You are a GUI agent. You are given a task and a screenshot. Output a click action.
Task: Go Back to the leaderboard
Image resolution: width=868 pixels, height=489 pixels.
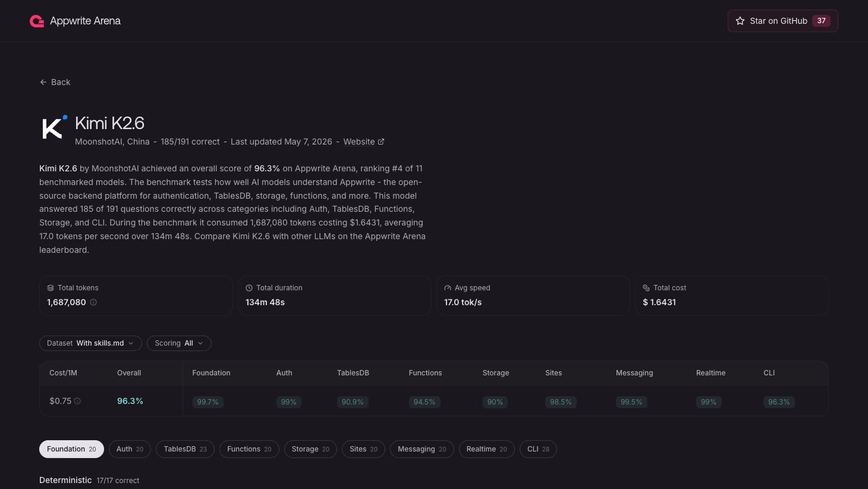coord(55,82)
